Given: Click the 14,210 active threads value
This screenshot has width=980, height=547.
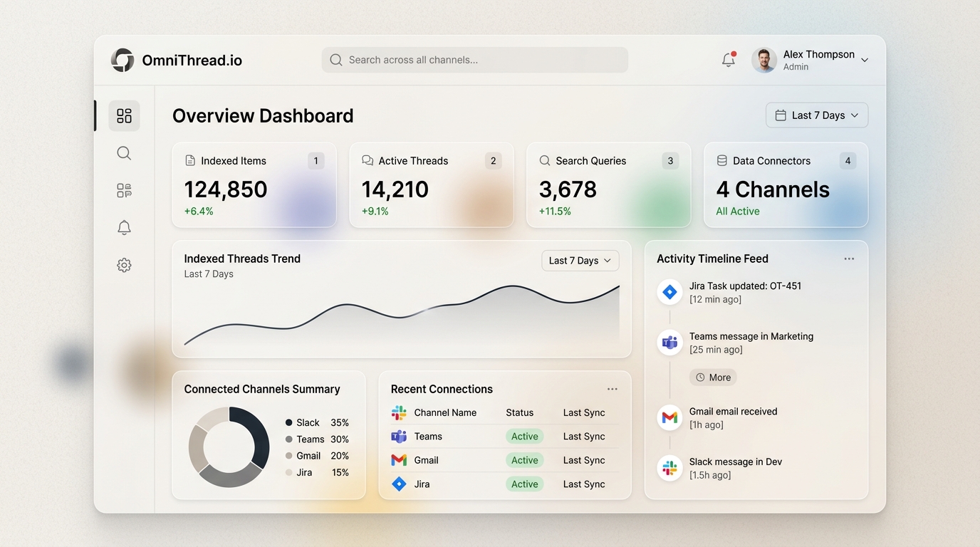Looking at the screenshot, I should click(x=395, y=189).
